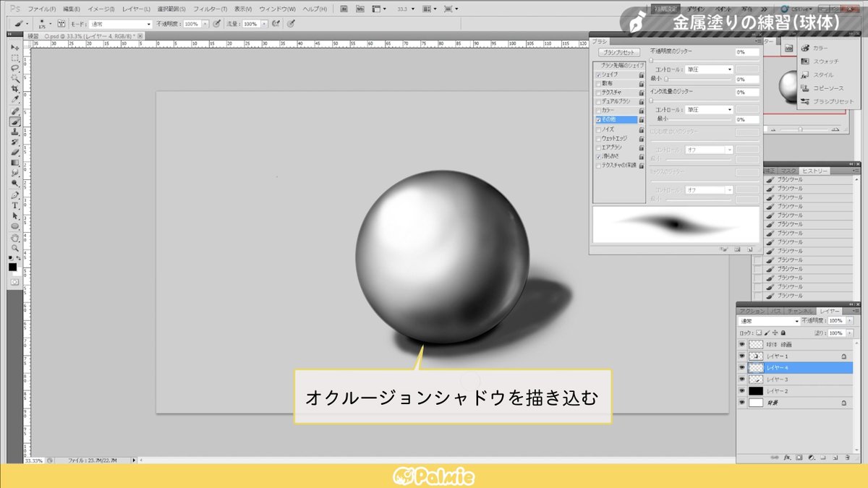Click create new layer icon

(x=835, y=458)
